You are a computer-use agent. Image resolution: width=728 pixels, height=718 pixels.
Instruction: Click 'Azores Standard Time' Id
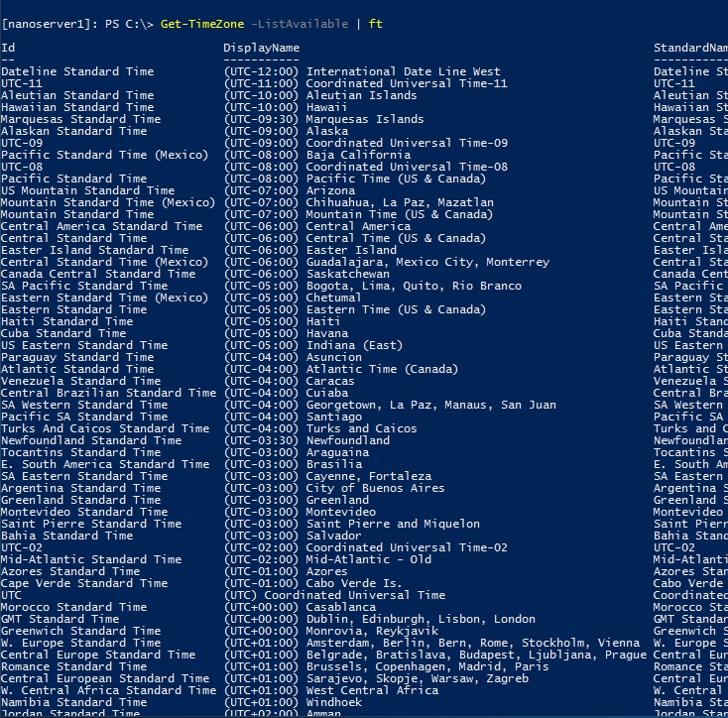pos(70,571)
